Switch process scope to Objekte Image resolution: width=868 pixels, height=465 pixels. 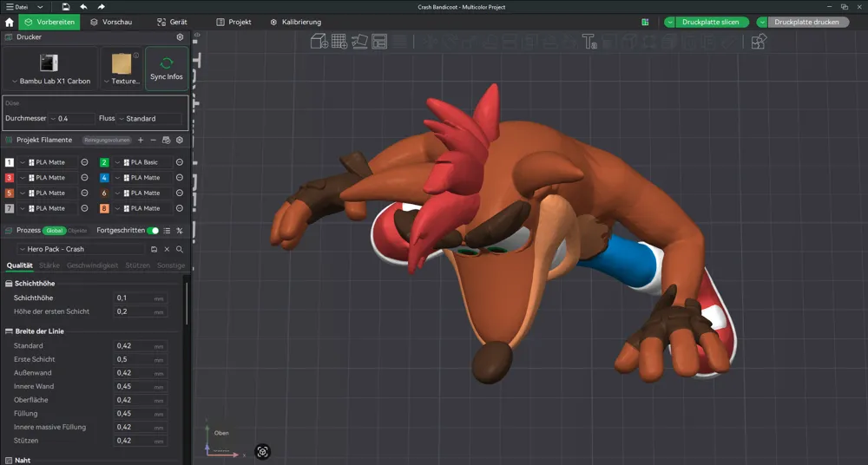(77, 230)
